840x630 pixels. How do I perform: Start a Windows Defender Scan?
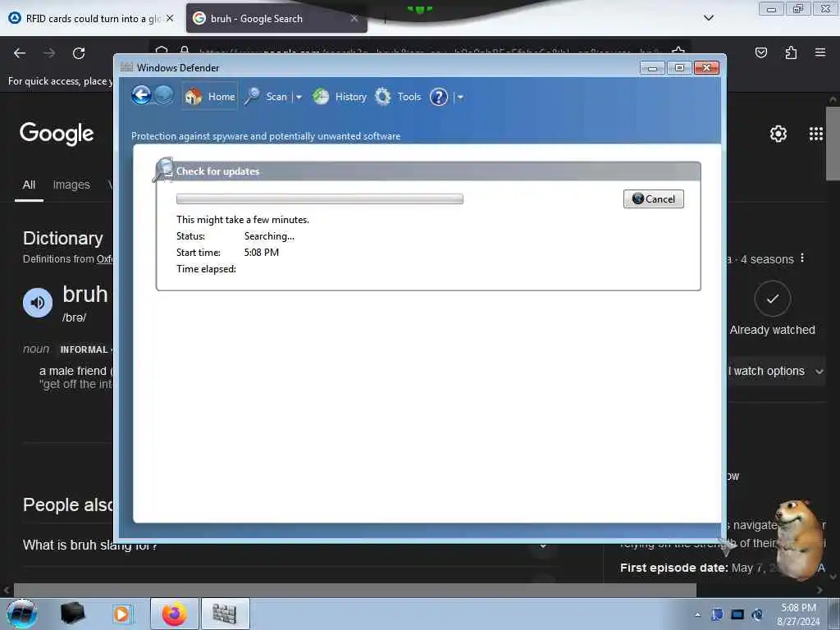tap(267, 97)
